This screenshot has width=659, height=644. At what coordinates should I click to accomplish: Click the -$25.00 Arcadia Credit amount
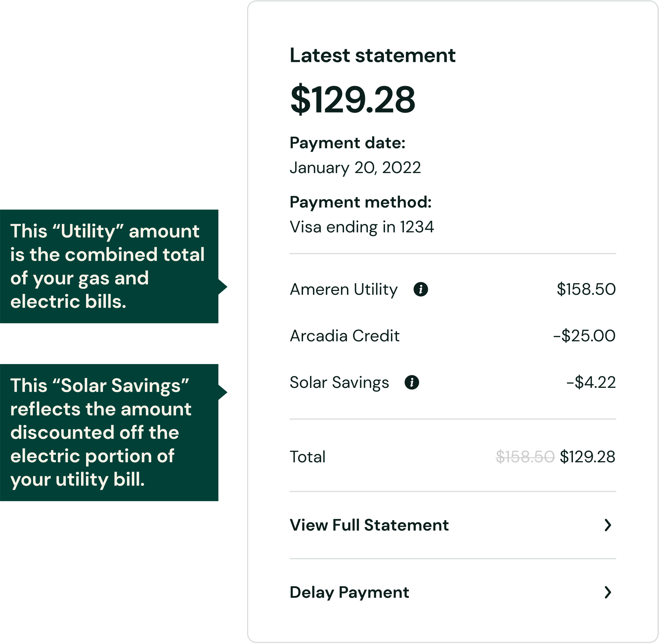(x=584, y=336)
